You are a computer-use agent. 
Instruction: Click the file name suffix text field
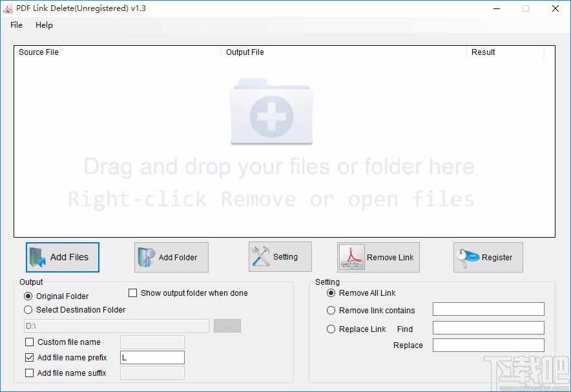pos(152,373)
